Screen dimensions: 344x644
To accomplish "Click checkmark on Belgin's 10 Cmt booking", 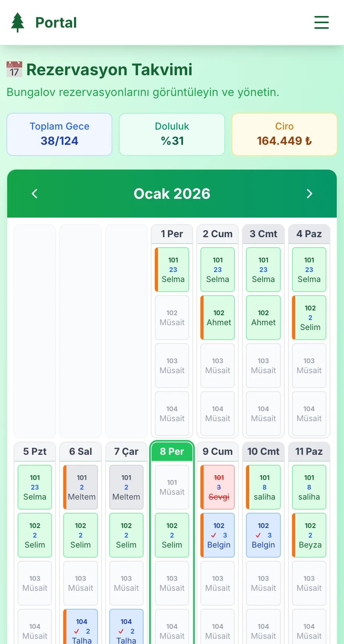I will (258, 535).
